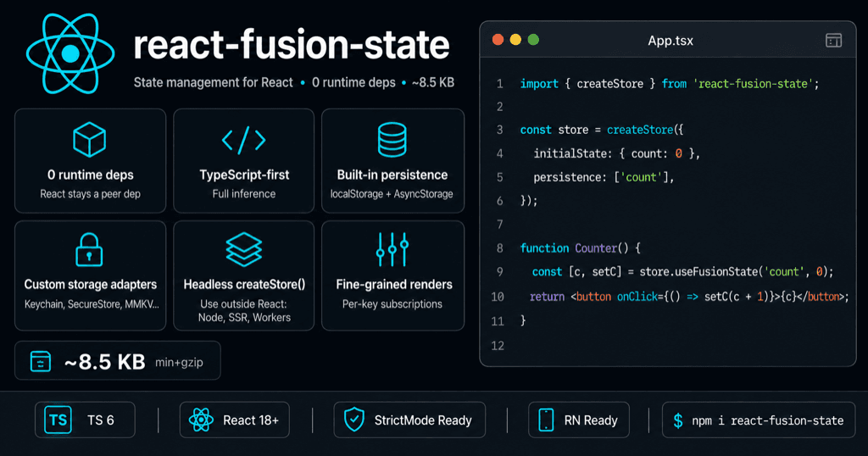Select the App.tsx file title
This screenshot has width=868, height=456.
(x=670, y=41)
